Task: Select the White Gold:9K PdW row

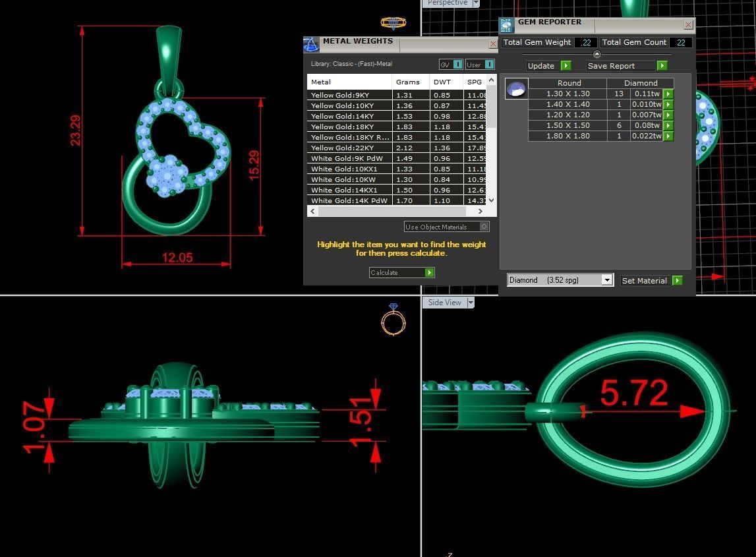Action: (397, 159)
